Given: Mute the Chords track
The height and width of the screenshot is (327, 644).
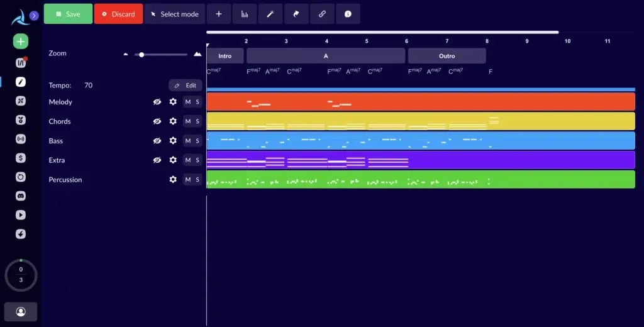Looking at the screenshot, I should coord(187,121).
